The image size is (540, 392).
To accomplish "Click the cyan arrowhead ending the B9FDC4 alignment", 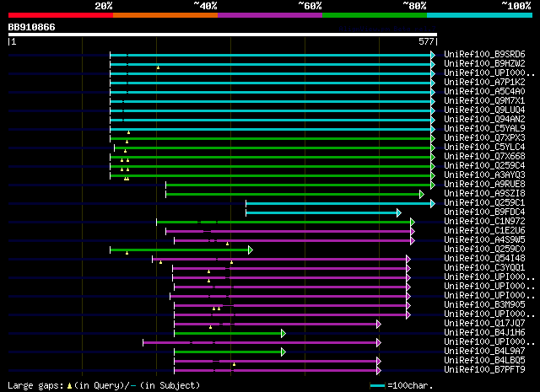I will (399, 212).
